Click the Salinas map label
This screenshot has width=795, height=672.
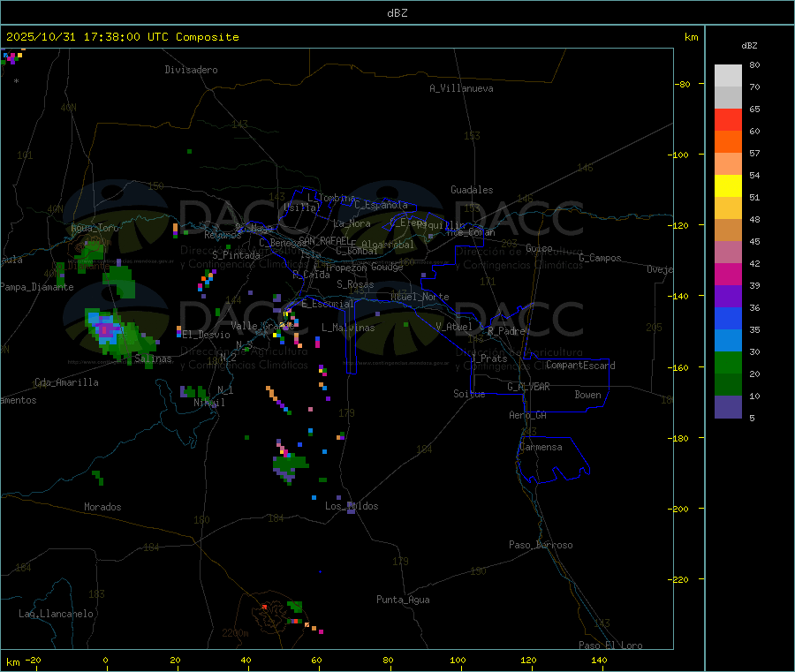pyautogui.click(x=153, y=359)
